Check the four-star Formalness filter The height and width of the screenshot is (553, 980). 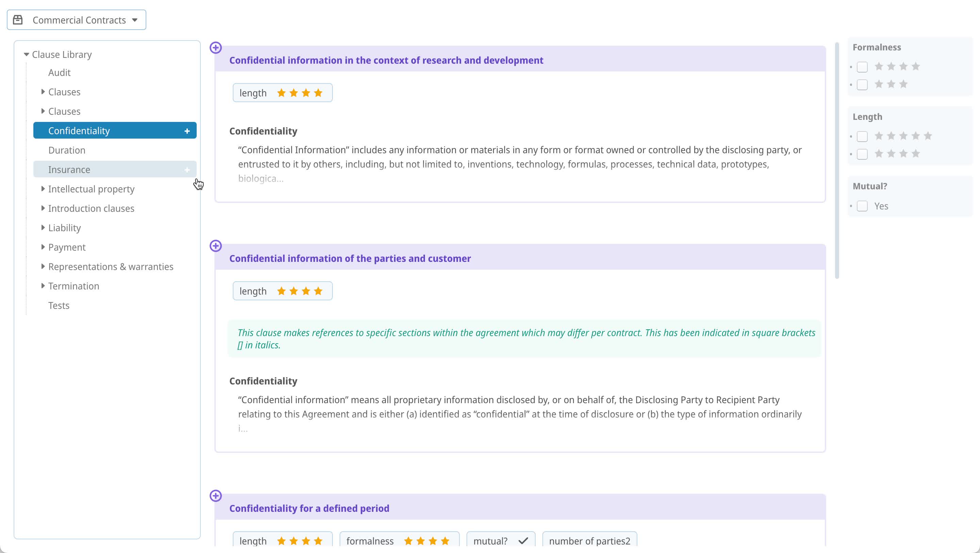click(x=862, y=67)
